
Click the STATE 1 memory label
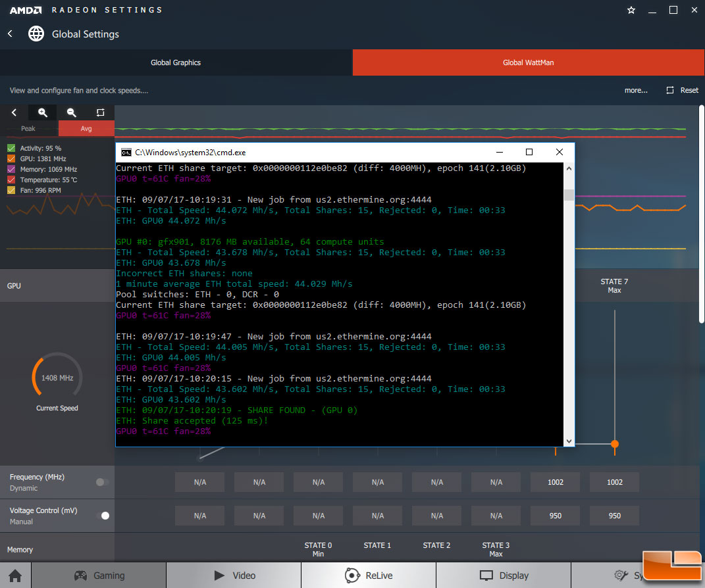(377, 545)
